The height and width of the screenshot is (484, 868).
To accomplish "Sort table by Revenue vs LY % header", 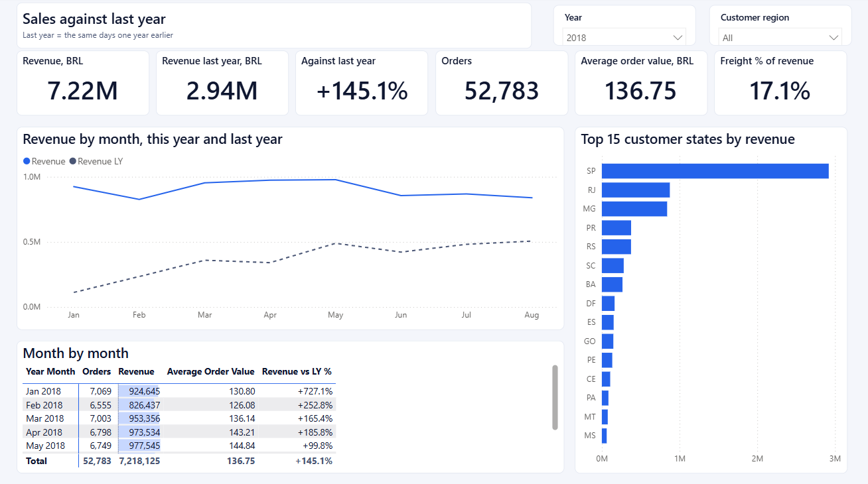I will [x=297, y=371].
